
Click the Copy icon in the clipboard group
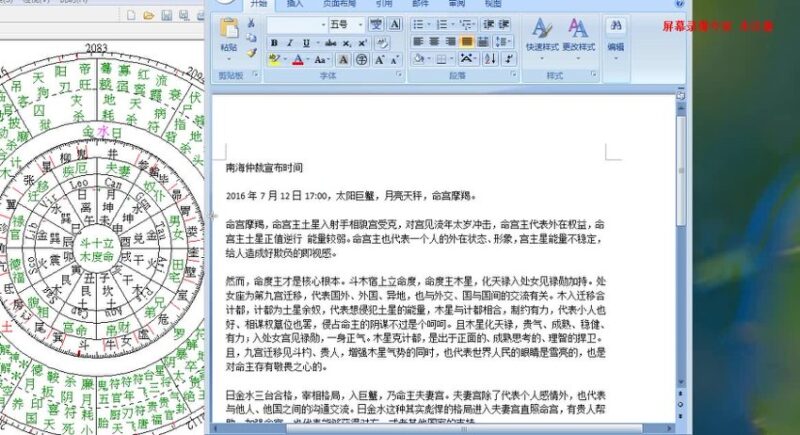pyautogui.click(x=251, y=38)
